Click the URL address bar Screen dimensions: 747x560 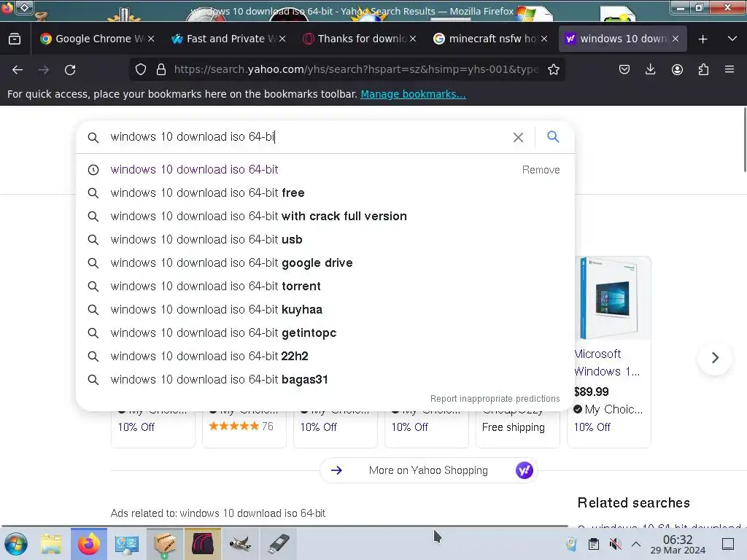[x=355, y=69]
